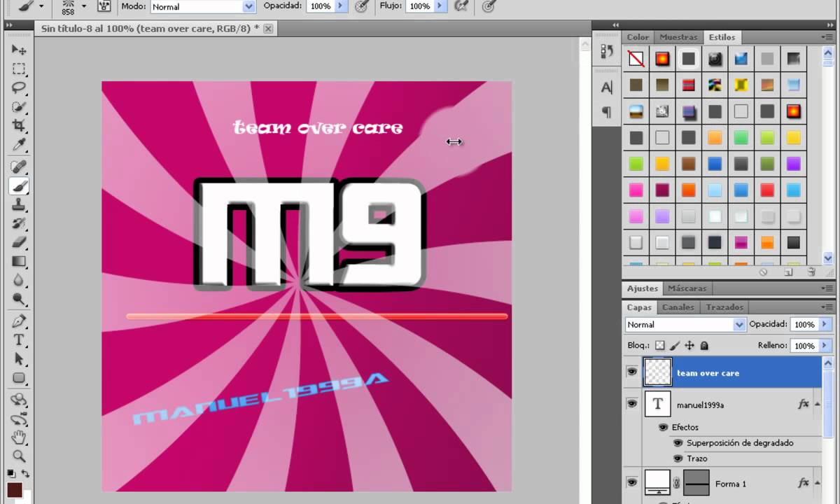Select the Eraser tool
Screen dimensions: 840x504
[x=19, y=242]
